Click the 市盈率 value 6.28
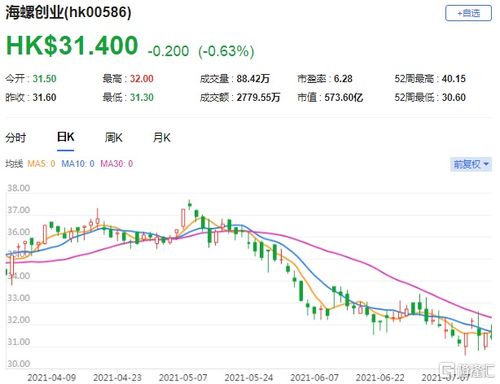Image resolution: width=500 pixels, height=384 pixels. point(343,79)
